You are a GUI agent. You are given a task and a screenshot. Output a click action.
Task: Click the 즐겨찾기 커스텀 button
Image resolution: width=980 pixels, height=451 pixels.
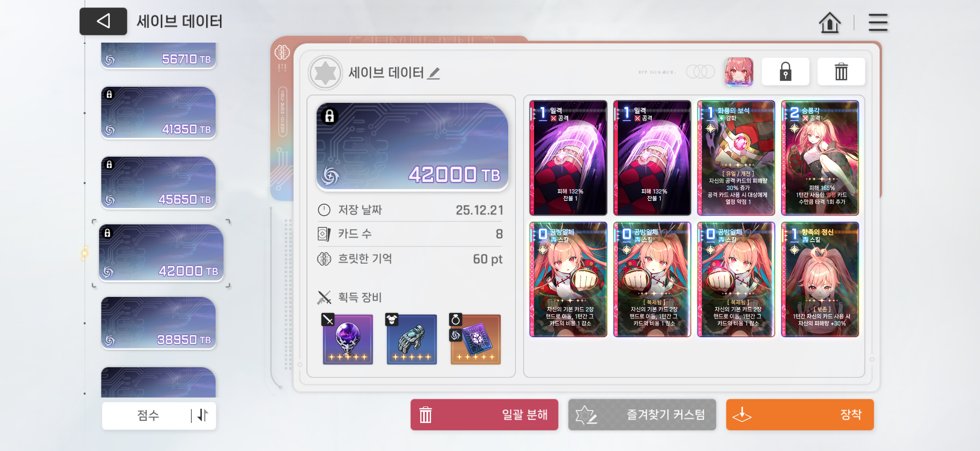point(642,414)
